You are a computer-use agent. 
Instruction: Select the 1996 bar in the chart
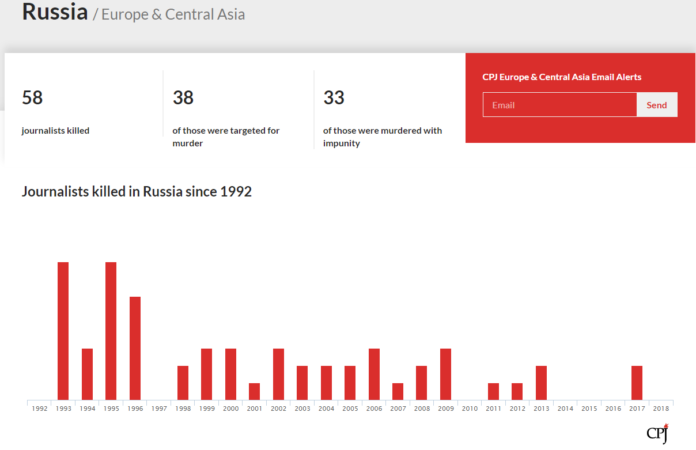pyautogui.click(x=135, y=348)
